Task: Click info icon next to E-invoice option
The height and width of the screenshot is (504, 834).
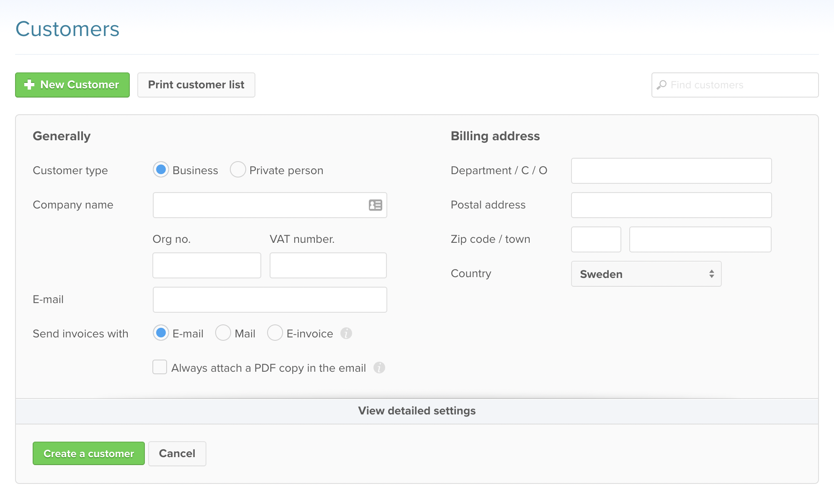Action: [x=346, y=334]
